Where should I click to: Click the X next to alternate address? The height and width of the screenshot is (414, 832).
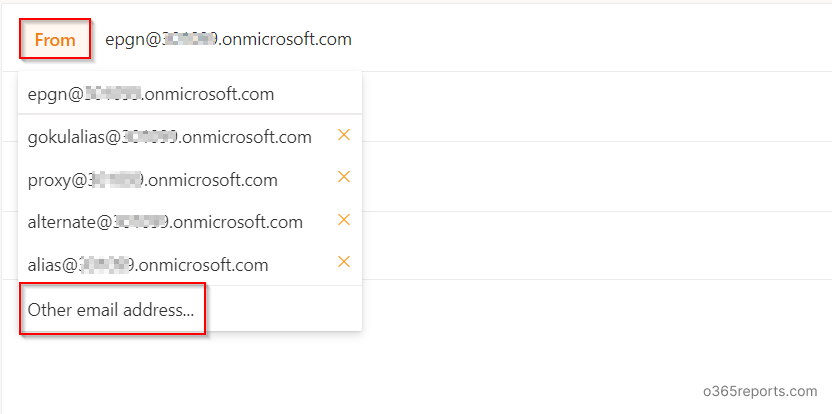(x=344, y=220)
